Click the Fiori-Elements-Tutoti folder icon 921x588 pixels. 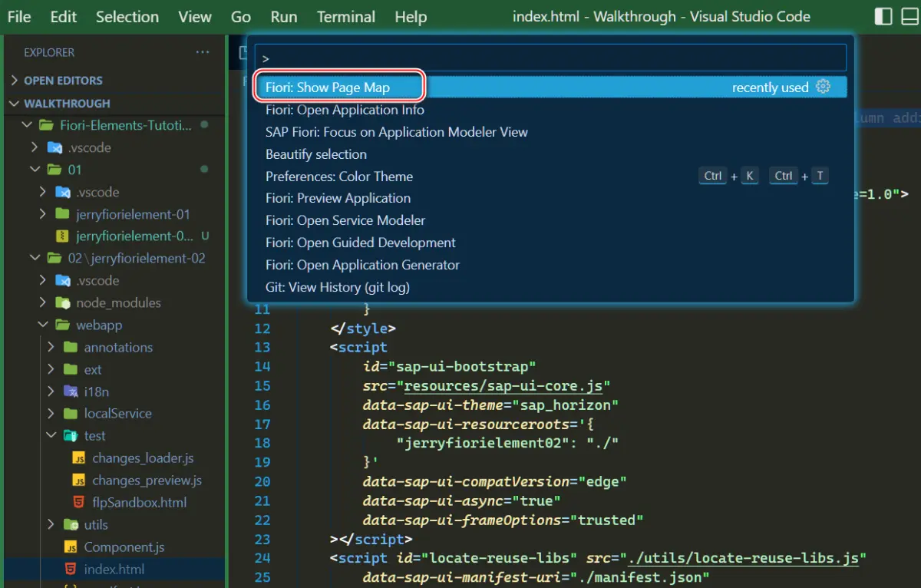pyautogui.click(x=46, y=125)
